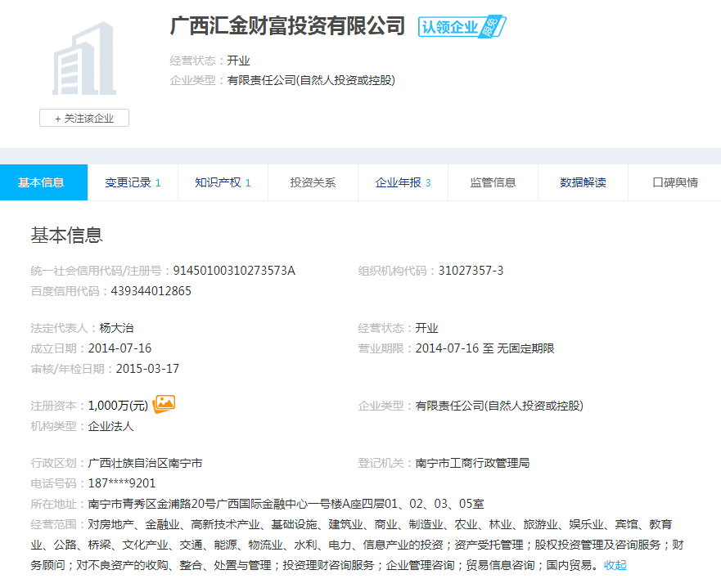721x588 pixels.
Task: Switch to the 知识产权 tab
Action: point(223,182)
